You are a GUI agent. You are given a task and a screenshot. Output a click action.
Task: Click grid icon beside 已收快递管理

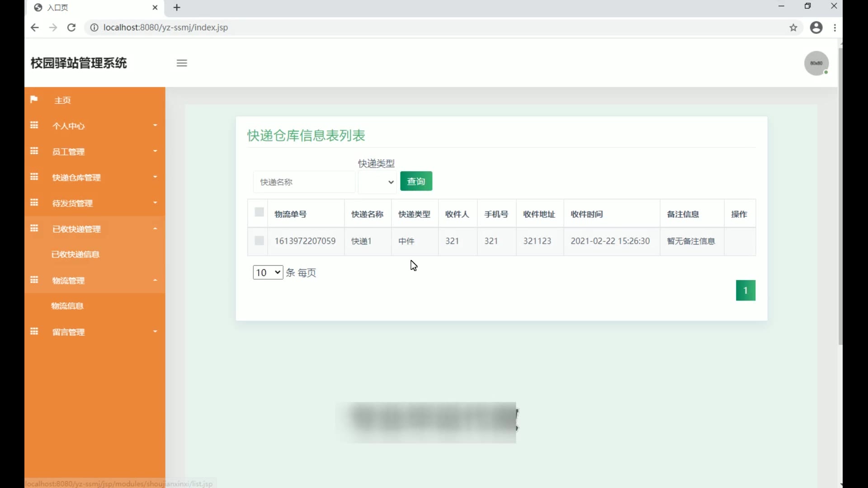click(34, 228)
